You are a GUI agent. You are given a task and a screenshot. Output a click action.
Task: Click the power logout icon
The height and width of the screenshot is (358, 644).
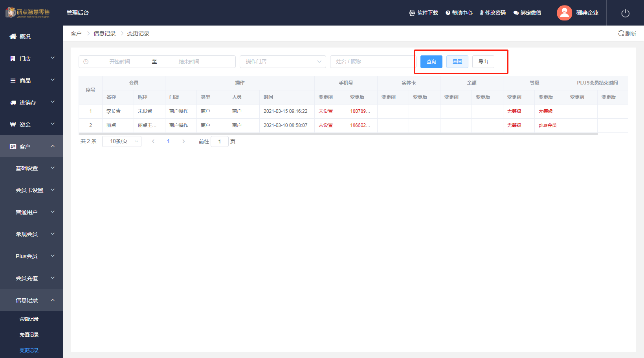coord(625,13)
